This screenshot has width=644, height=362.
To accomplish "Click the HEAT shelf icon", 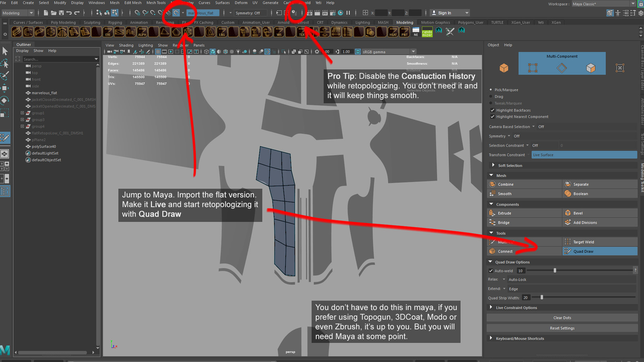I will click(393, 32).
